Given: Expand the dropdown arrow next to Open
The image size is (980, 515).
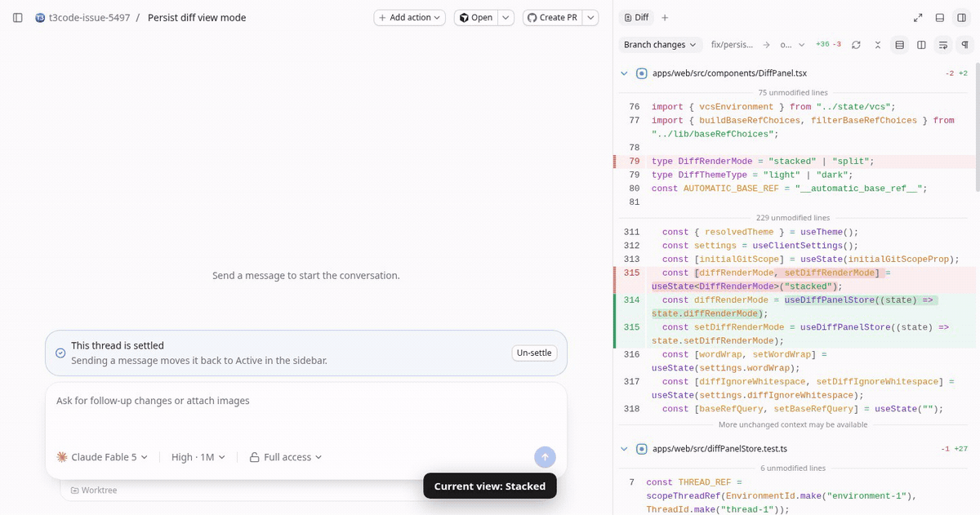Looking at the screenshot, I should (x=506, y=17).
